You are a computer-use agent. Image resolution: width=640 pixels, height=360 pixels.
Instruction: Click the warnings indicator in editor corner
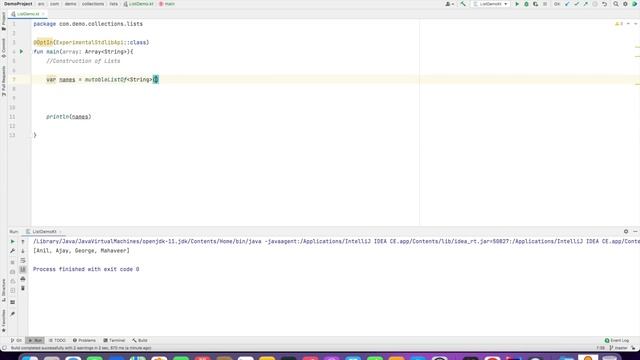pyautogui.click(x=619, y=24)
